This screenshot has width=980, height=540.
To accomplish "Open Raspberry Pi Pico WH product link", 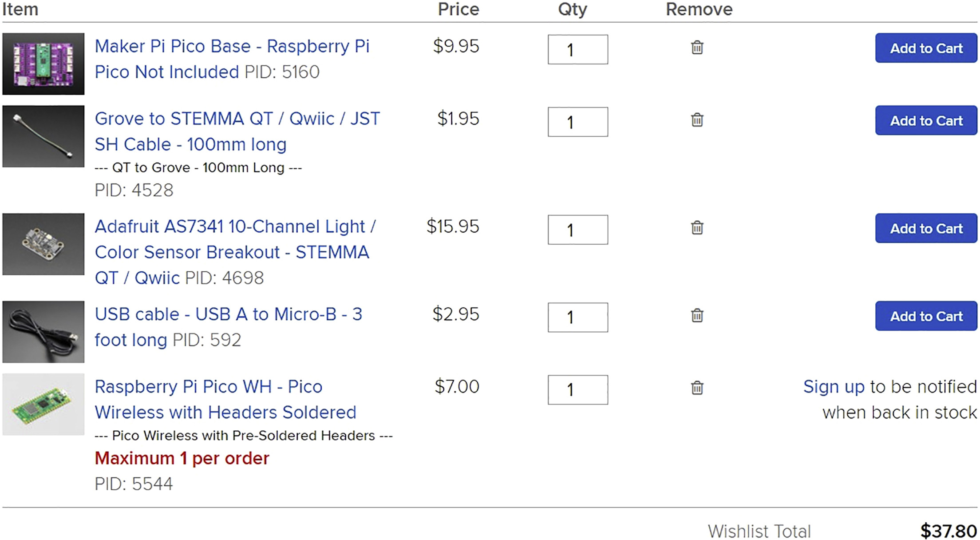I will click(225, 399).
